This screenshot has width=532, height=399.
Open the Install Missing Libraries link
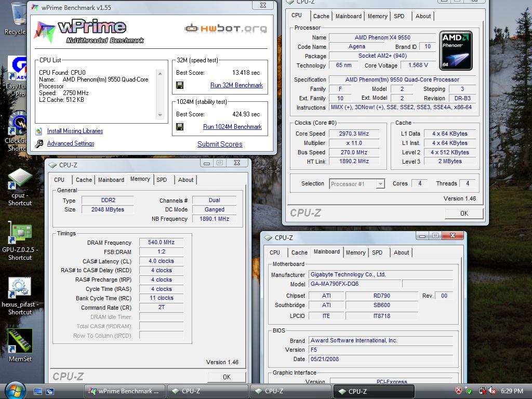point(75,131)
